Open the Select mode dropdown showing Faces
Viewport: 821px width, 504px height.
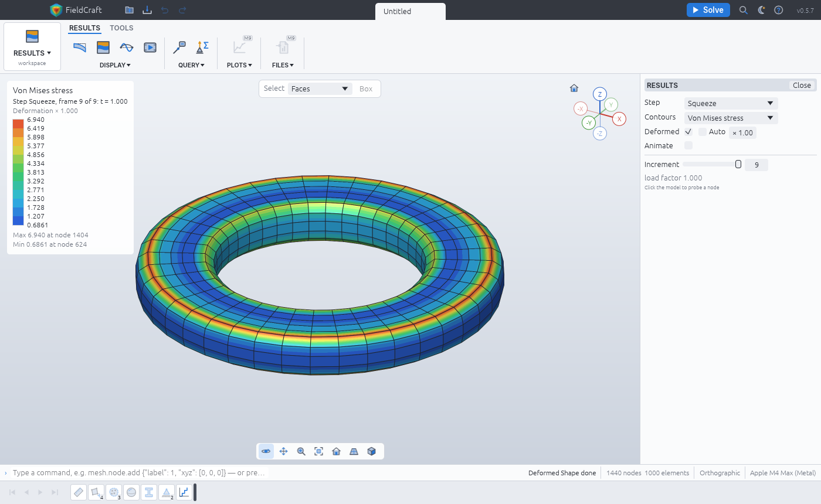pyautogui.click(x=320, y=89)
